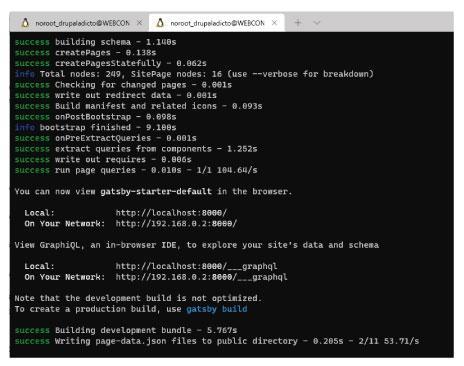Select 'gatsby-starter-default' bold text

[x=156, y=191]
